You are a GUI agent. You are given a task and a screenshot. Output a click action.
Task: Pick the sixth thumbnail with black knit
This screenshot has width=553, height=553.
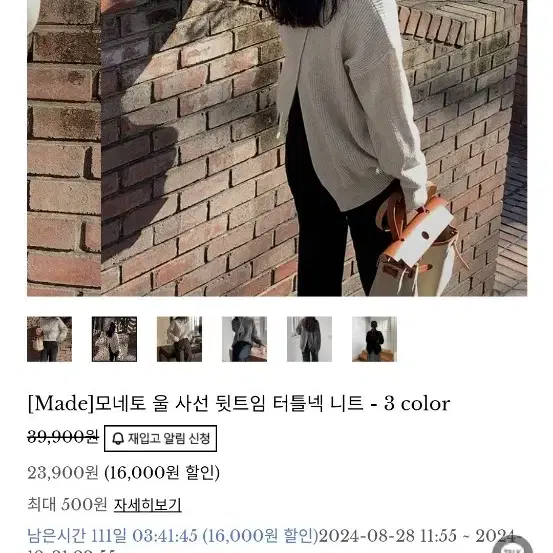pyautogui.click(x=374, y=339)
